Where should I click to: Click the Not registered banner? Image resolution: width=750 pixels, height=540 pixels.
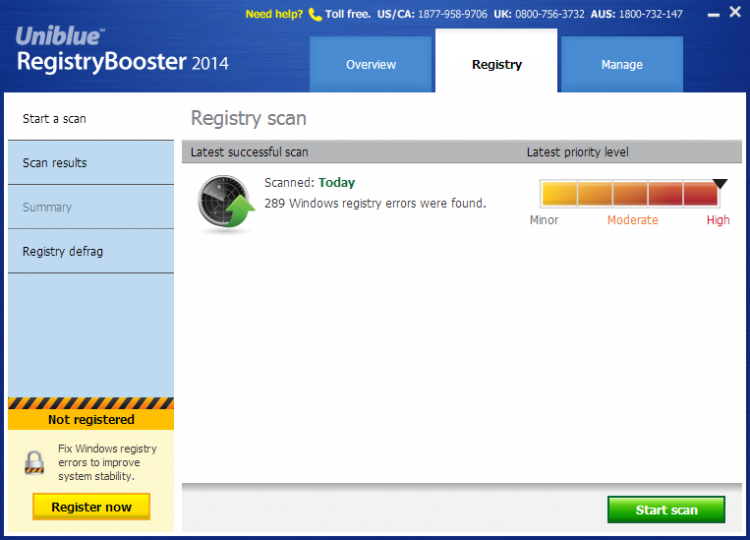pyautogui.click(x=91, y=419)
